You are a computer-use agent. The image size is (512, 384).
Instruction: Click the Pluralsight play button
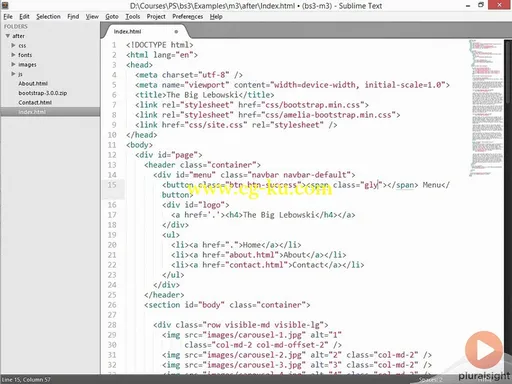pos(484,350)
